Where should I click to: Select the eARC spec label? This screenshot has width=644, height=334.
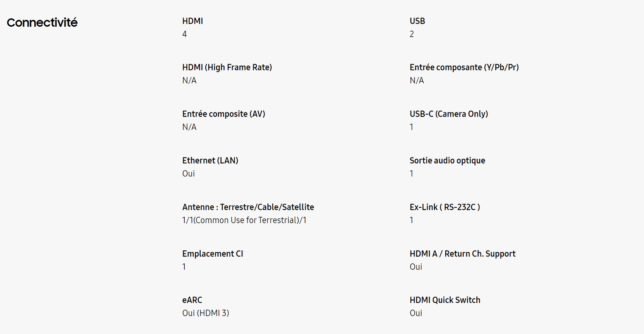coord(192,300)
